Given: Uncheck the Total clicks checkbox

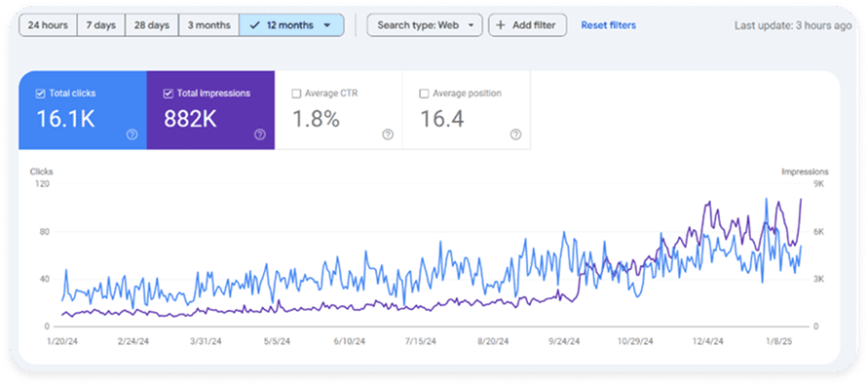Looking at the screenshot, I should 40,94.
